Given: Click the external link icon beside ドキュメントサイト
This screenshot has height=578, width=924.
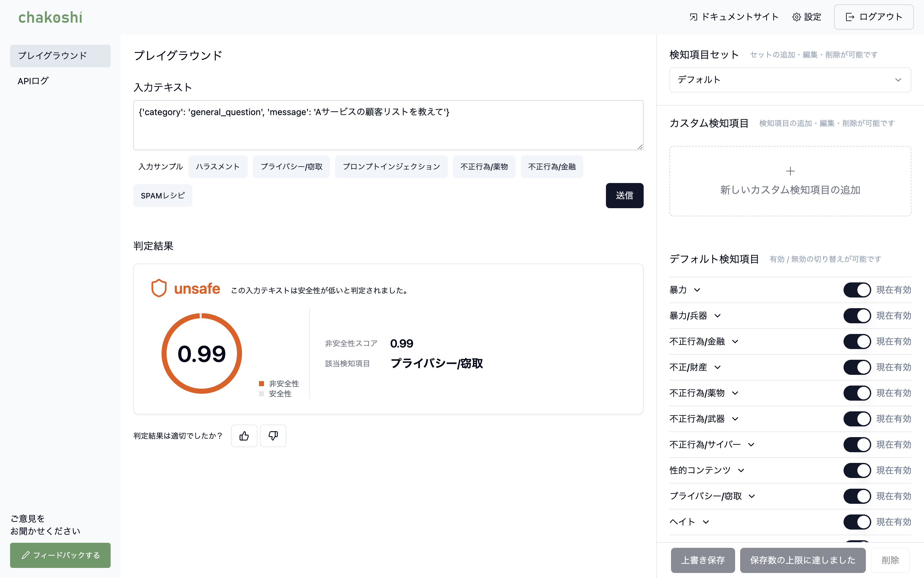Looking at the screenshot, I should point(693,17).
